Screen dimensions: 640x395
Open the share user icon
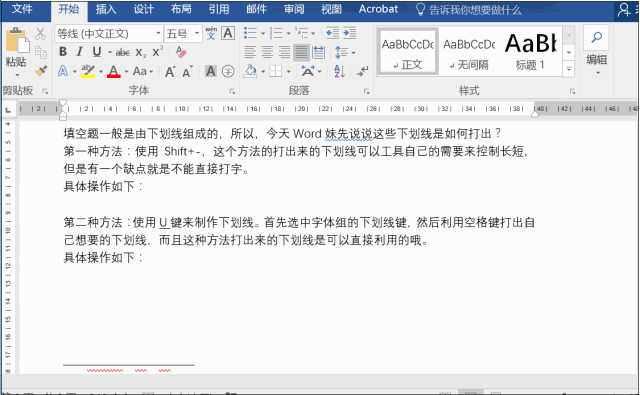tap(623, 9)
